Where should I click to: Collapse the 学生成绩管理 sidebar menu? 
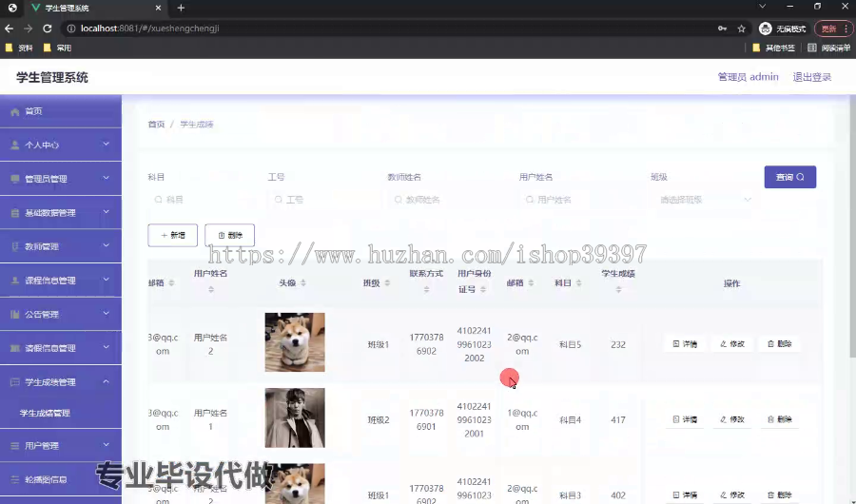tap(61, 381)
